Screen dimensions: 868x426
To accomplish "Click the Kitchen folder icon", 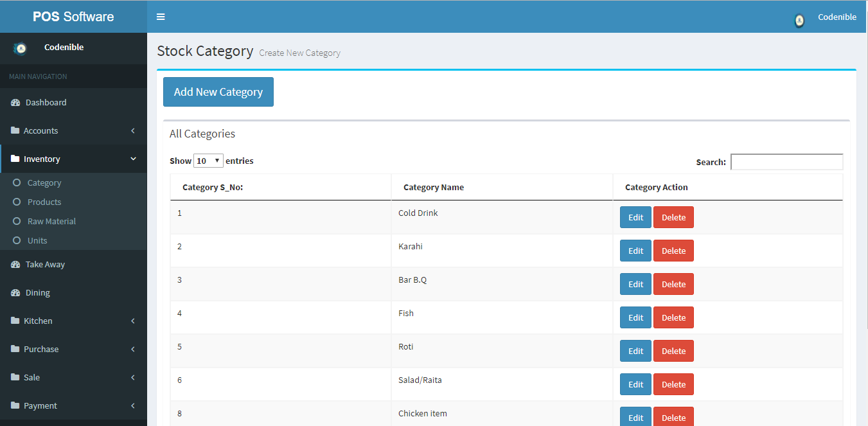I will (15, 321).
